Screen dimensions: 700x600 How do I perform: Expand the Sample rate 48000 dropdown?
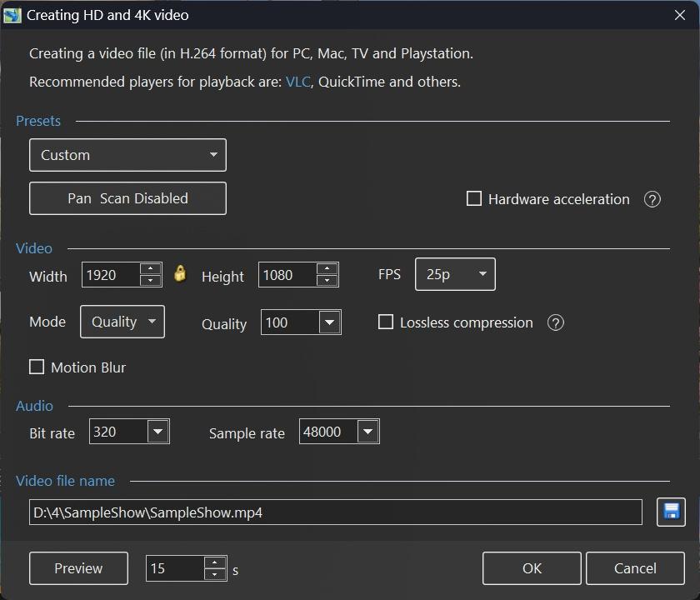367,432
